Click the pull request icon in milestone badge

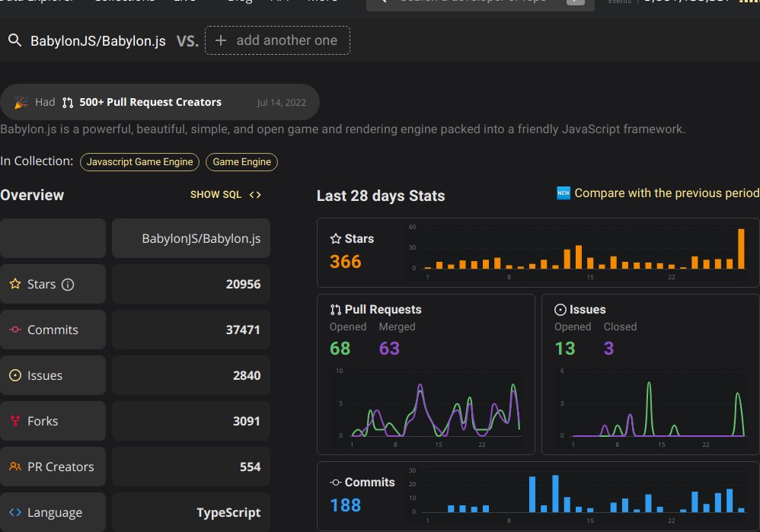[68, 102]
